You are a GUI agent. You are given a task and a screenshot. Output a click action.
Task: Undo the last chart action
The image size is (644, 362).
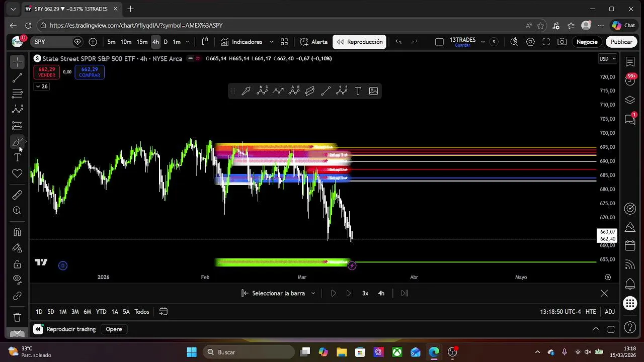click(398, 42)
